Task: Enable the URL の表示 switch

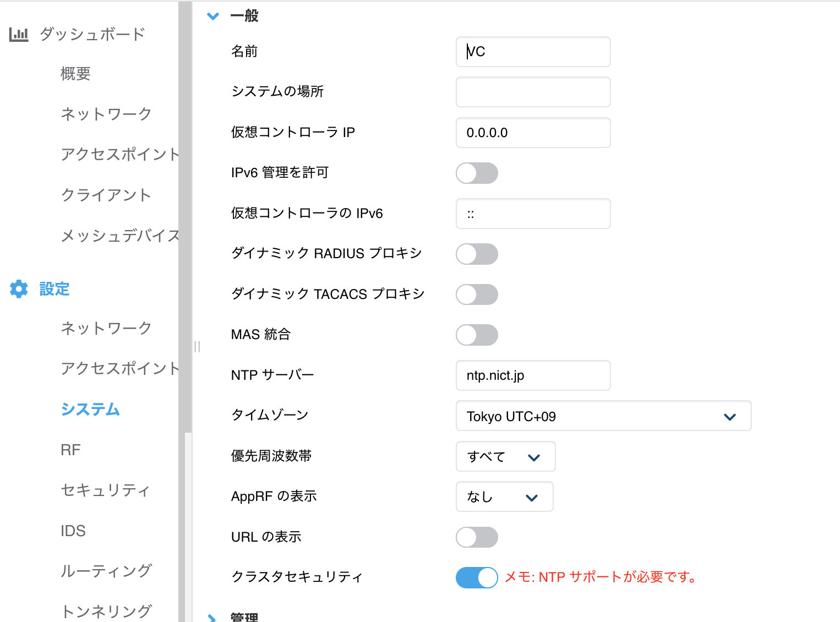Action: pyautogui.click(x=477, y=537)
